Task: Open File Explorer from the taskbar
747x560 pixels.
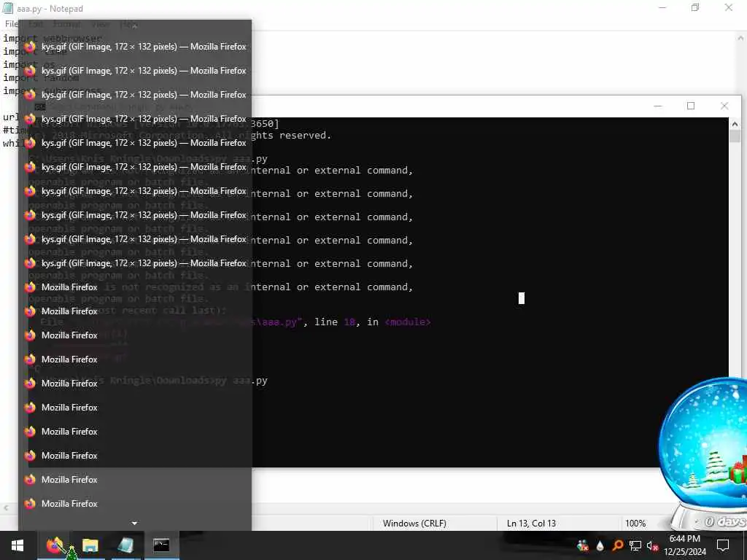Action: coord(90,545)
